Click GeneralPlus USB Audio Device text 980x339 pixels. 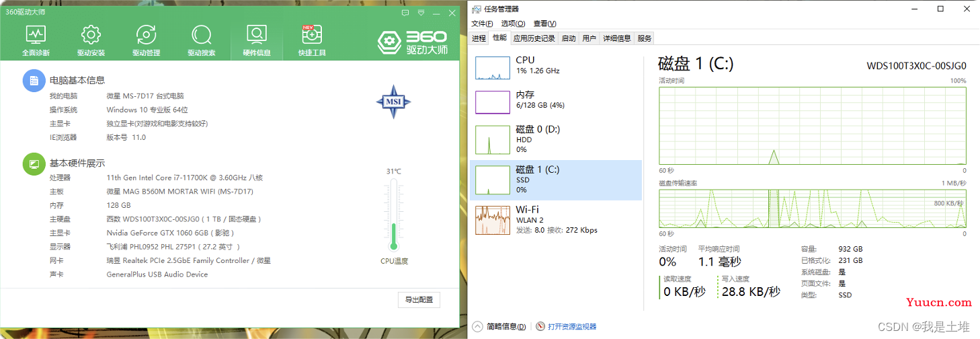157,274
